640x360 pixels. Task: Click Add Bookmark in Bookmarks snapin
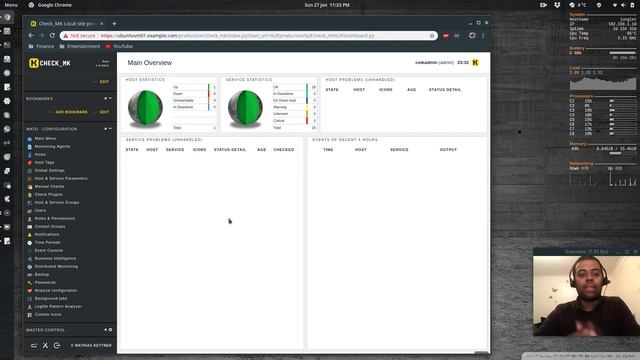71,112
